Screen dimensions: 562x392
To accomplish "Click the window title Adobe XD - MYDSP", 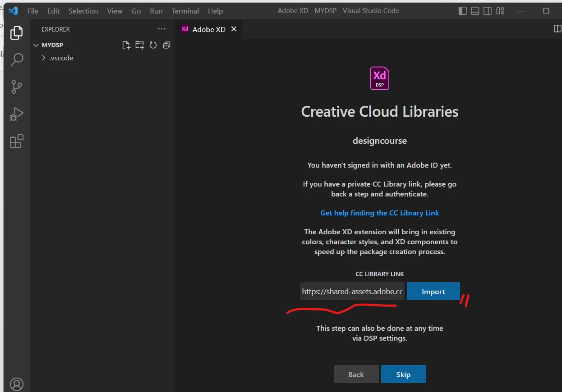I will 338,11.
